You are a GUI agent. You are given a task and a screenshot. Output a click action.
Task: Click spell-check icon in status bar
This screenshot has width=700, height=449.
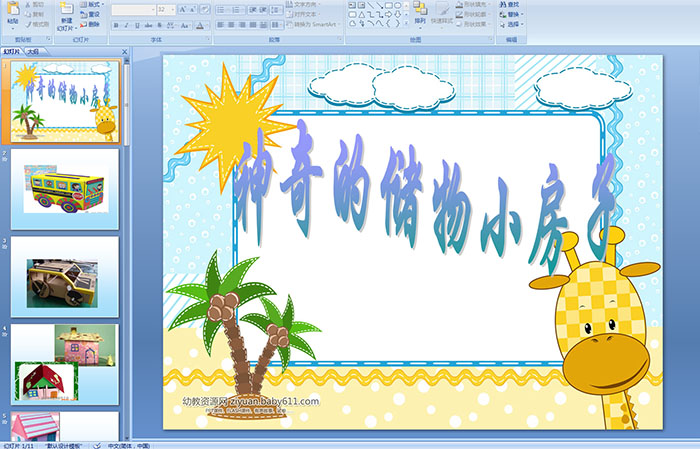click(x=97, y=445)
